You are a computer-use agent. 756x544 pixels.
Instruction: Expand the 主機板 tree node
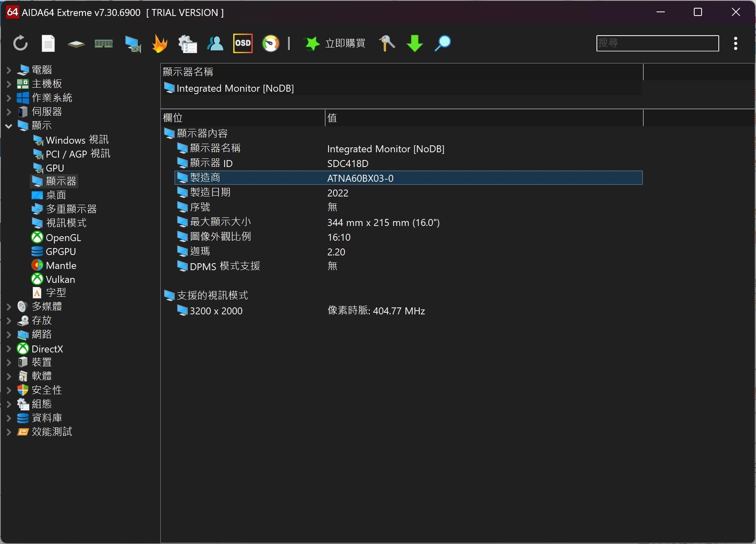tap(9, 84)
